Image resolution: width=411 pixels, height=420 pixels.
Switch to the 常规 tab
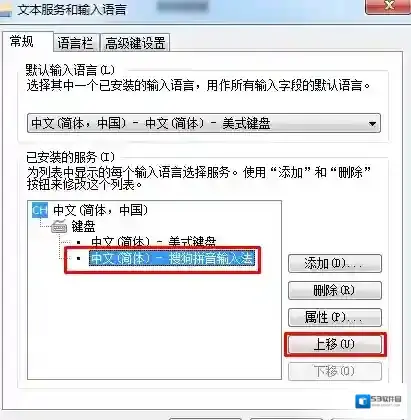click(x=22, y=42)
